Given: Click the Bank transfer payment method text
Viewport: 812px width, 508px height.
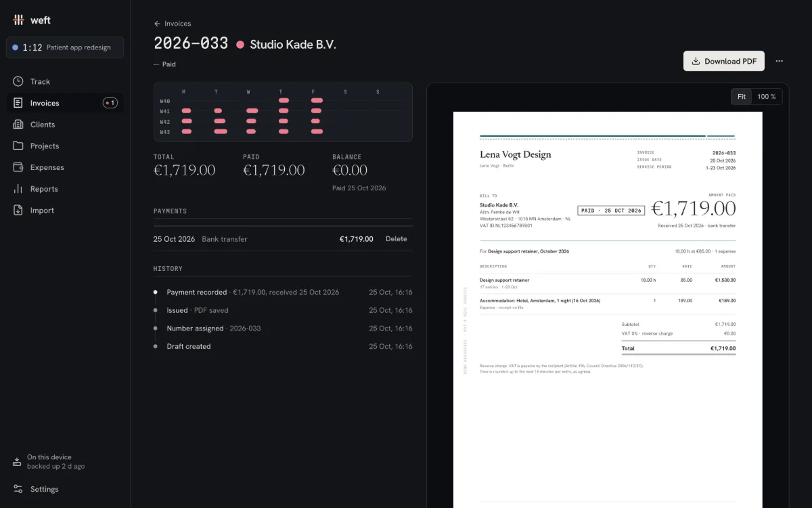Looking at the screenshot, I should click(225, 239).
